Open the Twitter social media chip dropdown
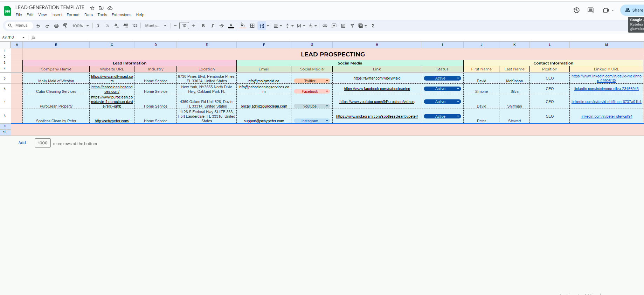Screen dimensions: 644x295 pos(327,81)
